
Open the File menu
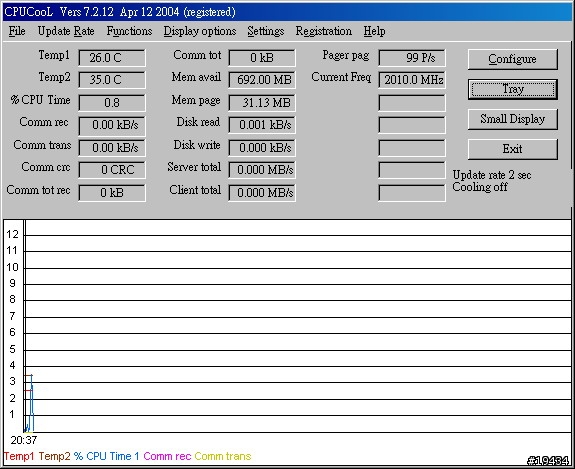[17, 31]
